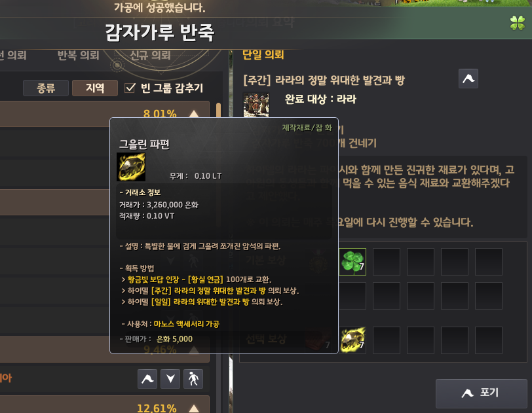Screen dimensions: 532x413
Task: Select the 그을린 파편 reward in selection rewards
Action: 352,340
